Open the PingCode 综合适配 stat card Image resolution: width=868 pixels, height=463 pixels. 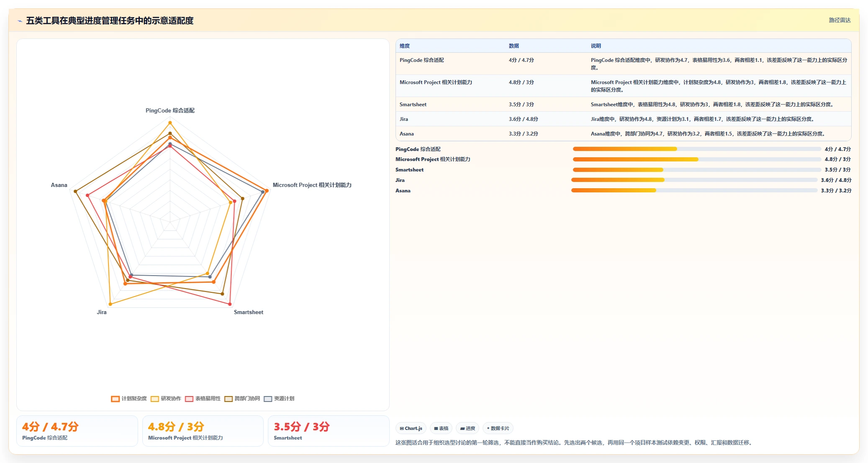pos(77,431)
